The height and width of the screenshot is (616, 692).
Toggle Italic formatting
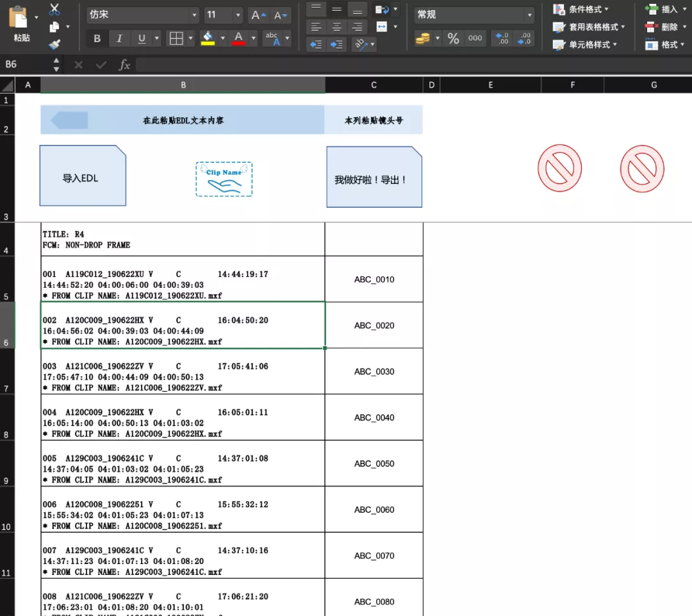pos(119,39)
